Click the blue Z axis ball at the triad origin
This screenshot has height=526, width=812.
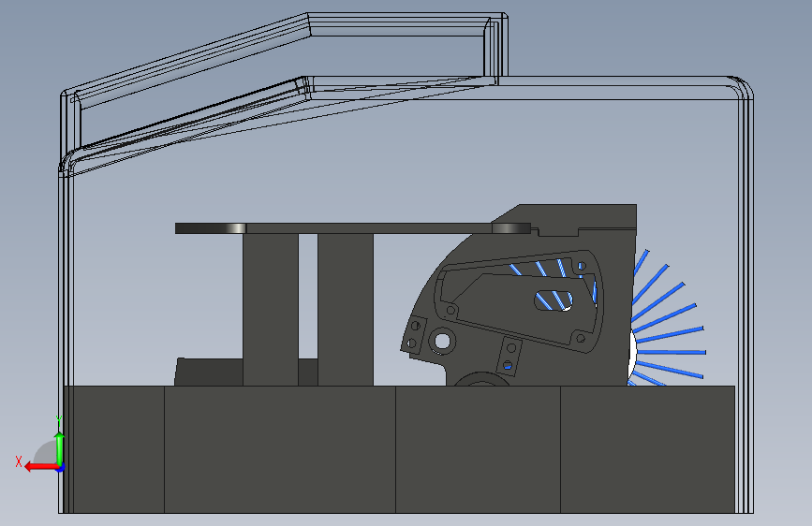tap(61, 468)
